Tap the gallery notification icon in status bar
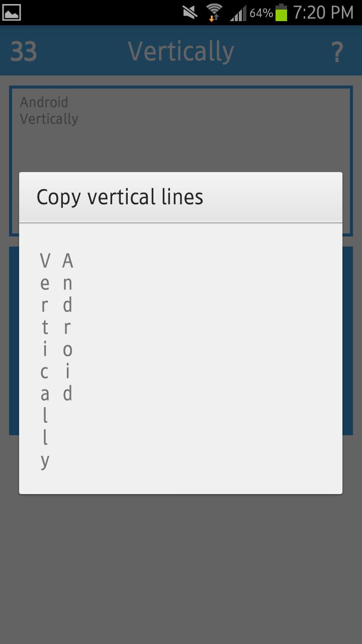This screenshot has height=644, width=362. (13, 13)
